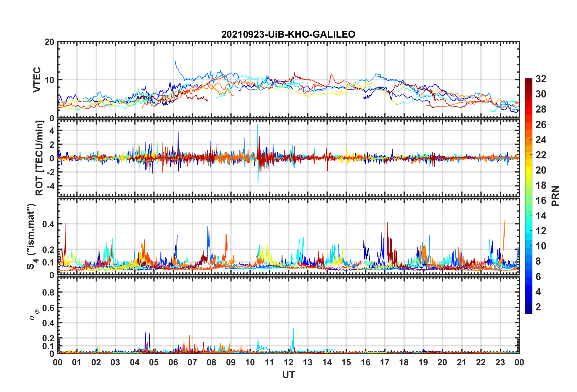The width and height of the screenshot is (577, 392).
Task: Click the PRN colorbar gradient
Action: (529, 196)
